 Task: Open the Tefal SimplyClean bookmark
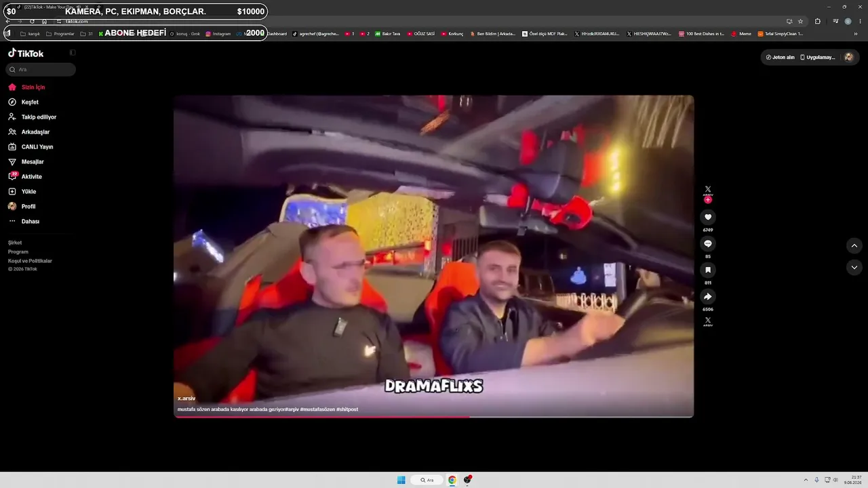point(781,34)
